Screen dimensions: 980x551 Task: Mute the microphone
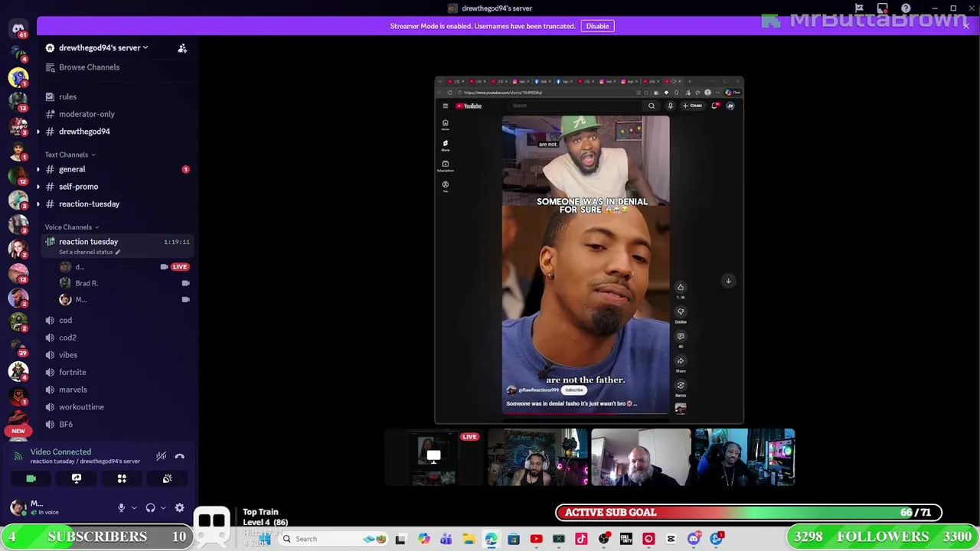tap(121, 507)
